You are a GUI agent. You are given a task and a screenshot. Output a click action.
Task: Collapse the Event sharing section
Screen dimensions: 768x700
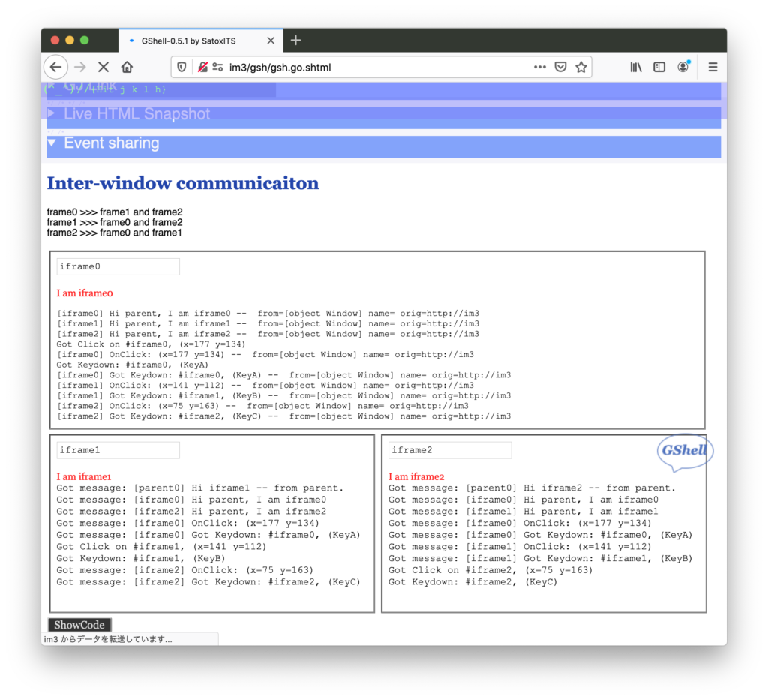tap(111, 143)
